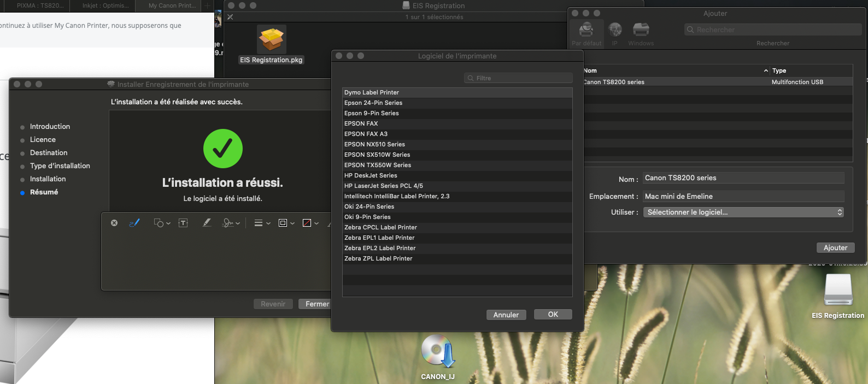Open the Signature tool dropdown

point(231,223)
